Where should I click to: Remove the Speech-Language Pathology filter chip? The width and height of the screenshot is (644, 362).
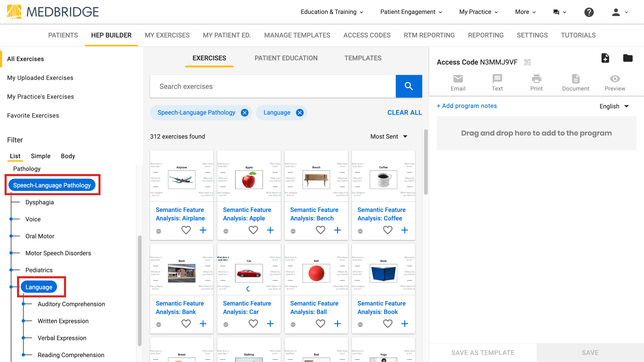(x=244, y=113)
